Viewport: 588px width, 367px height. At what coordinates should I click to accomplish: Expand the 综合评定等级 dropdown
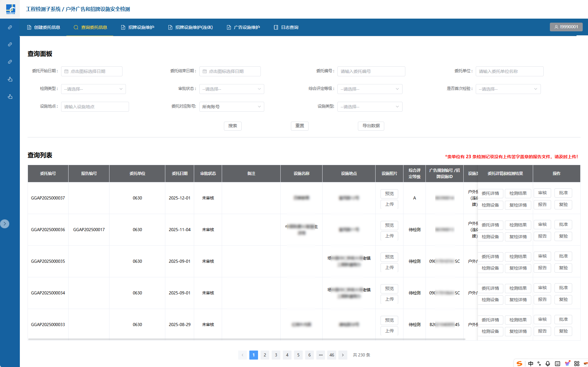tap(370, 89)
